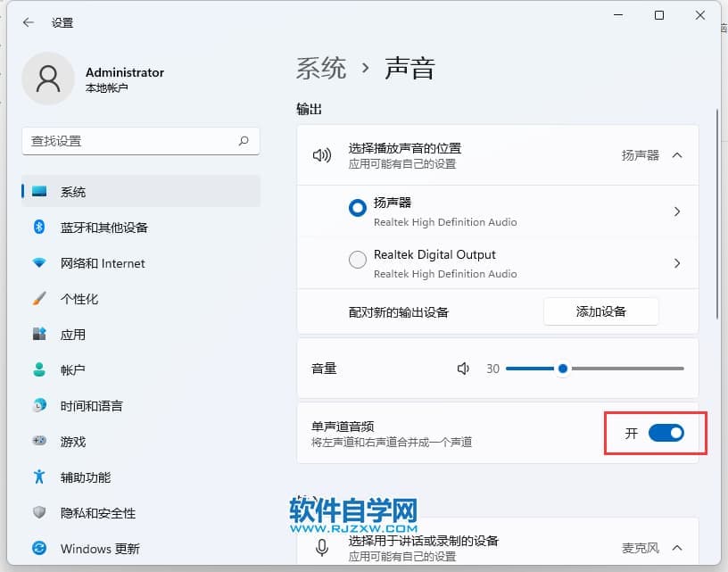
Task: Click the Windows 更新 icon
Action: pyautogui.click(x=39, y=548)
